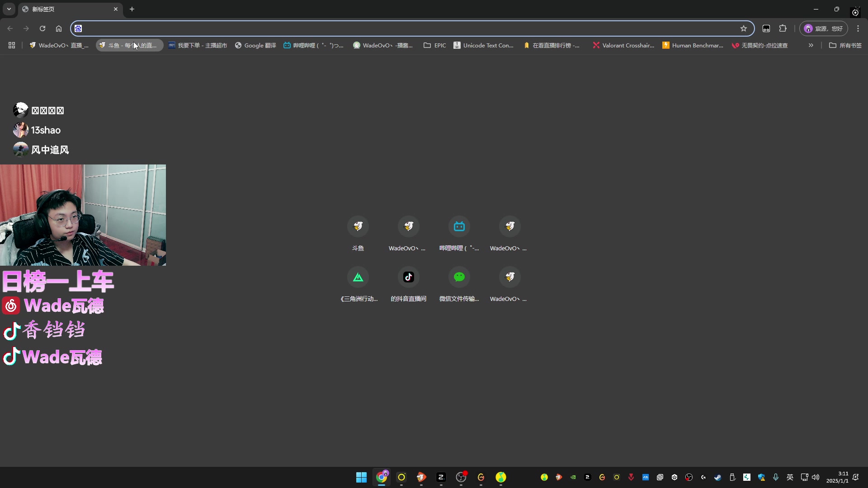
Task: Open the 所有书签 bookmarks folder
Action: click(x=845, y=45)
